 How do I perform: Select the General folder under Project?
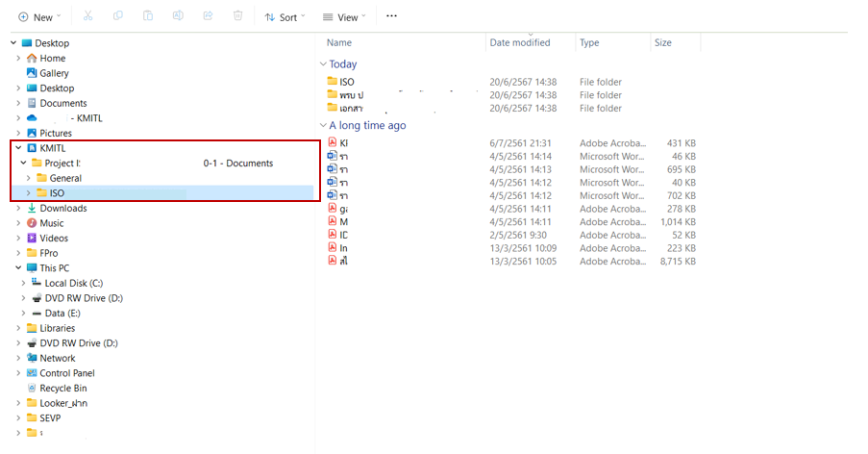(65, 178)
